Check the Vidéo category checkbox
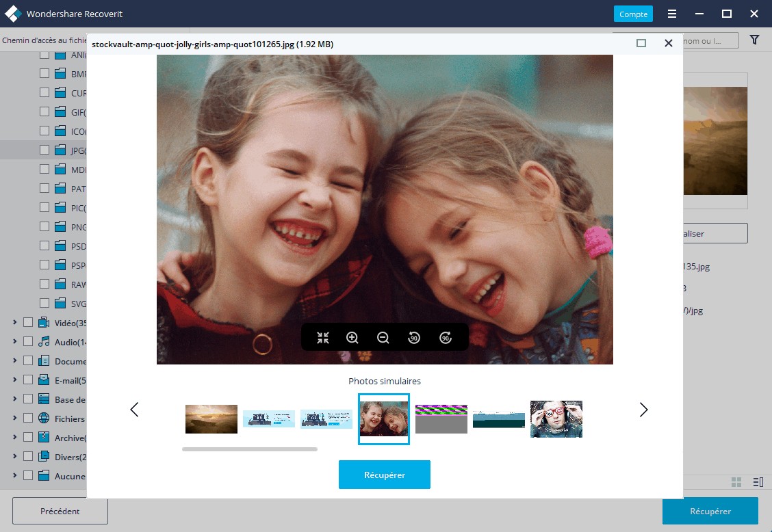The width and height of the screenshot is (772, 532). click(x=28, y=323)
